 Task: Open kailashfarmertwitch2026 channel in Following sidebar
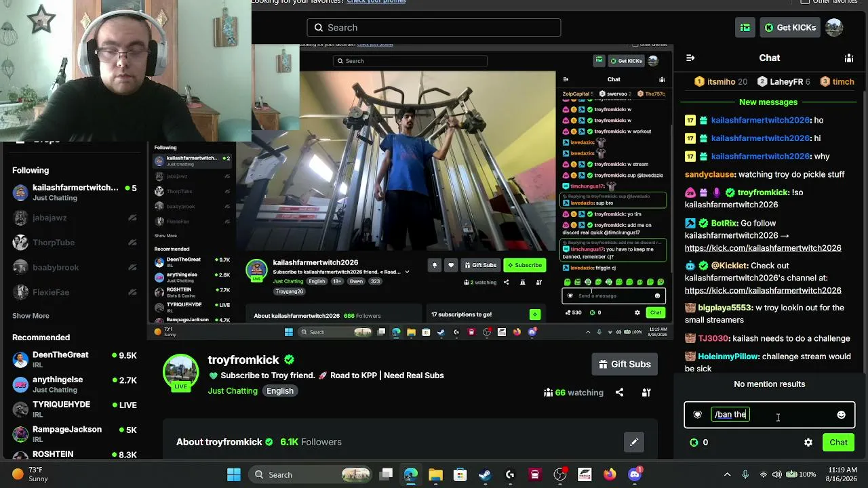coord(75,192)
